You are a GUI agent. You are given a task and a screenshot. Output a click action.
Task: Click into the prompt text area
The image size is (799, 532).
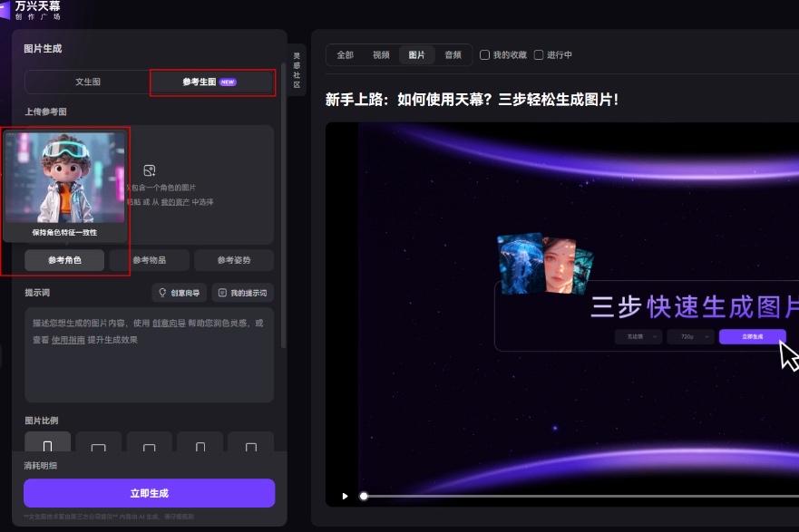(150, 355)
